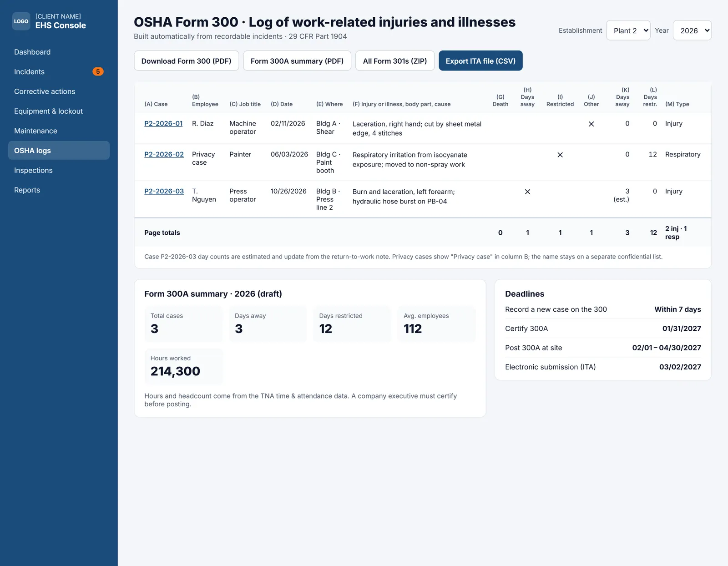Download Form 300 (PDF)
Screen dimensions: 728x566
(x=187, y=61)
